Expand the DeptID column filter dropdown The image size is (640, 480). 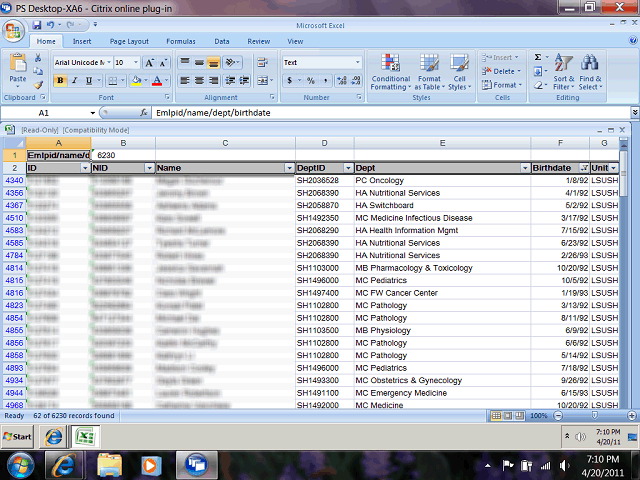point(347,168)
